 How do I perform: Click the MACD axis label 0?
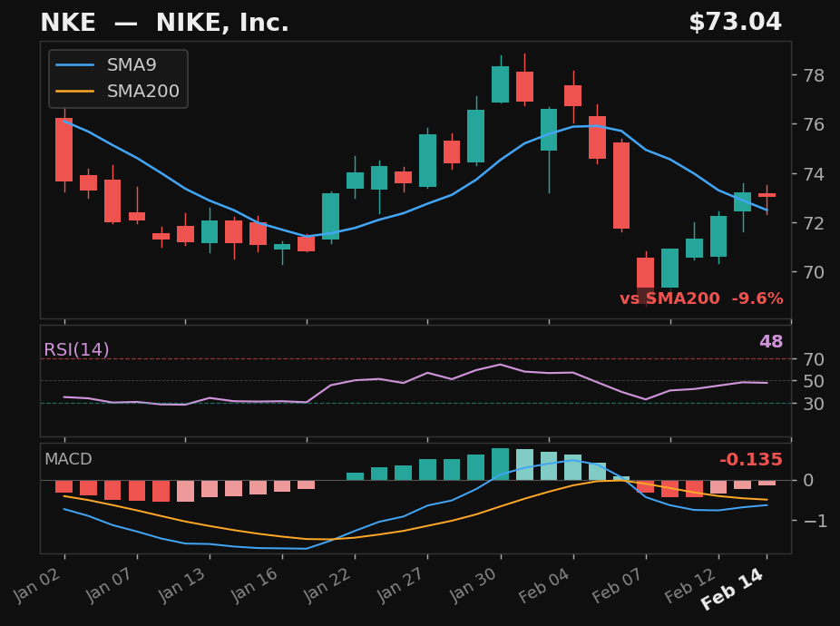click(808, 480)
